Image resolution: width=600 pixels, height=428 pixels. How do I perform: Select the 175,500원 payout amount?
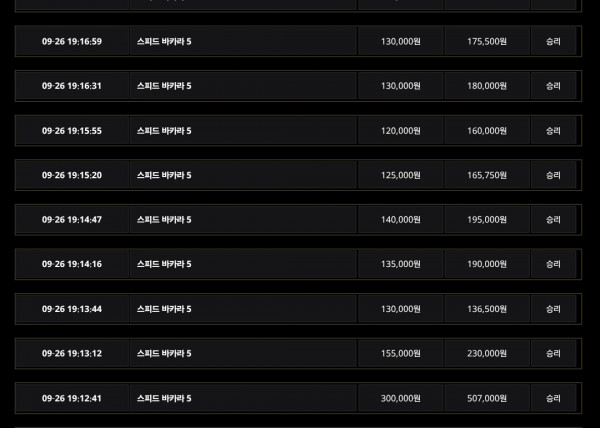coord(489,41)
